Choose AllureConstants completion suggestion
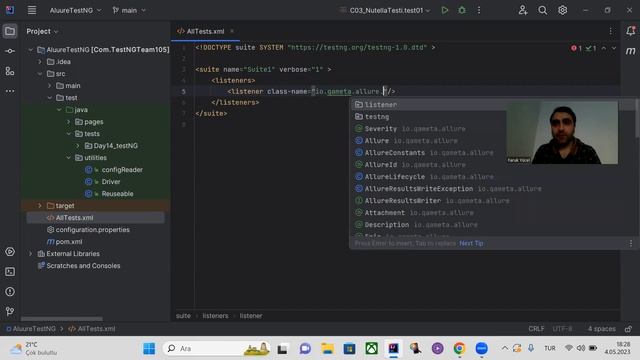The height and width of the screenshot is (360, 640). coord(428,153)
